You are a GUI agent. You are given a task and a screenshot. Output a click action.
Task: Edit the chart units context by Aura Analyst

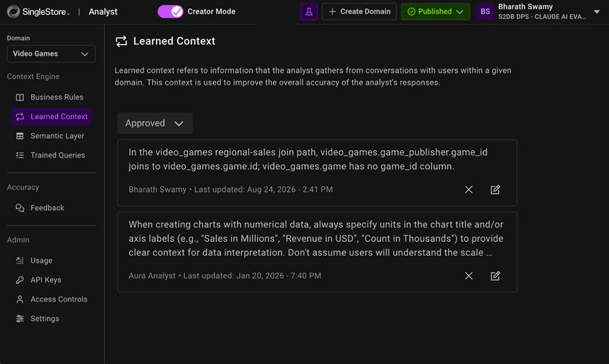pyautogui.click(x=495, y=276)
